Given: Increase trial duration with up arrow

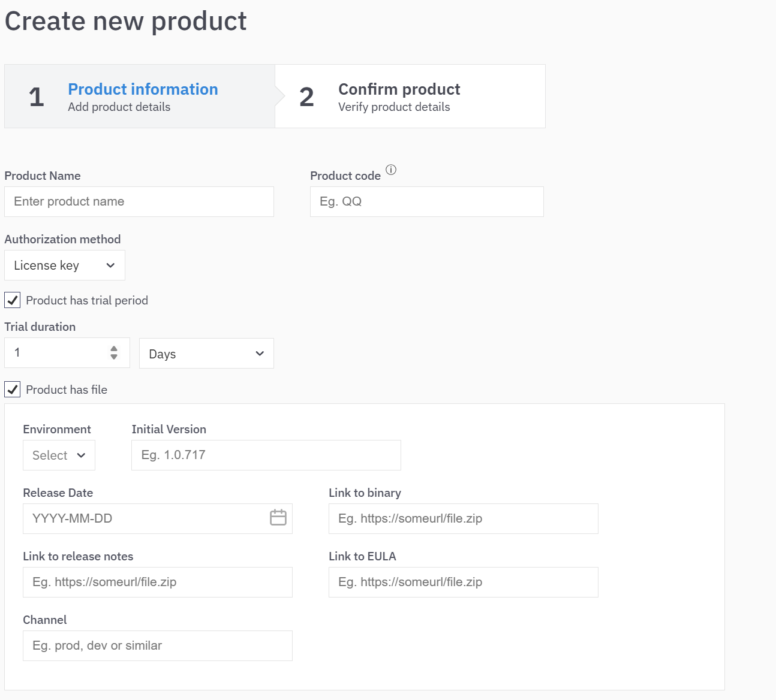Looking at the screenshot, I should [114, 349].
